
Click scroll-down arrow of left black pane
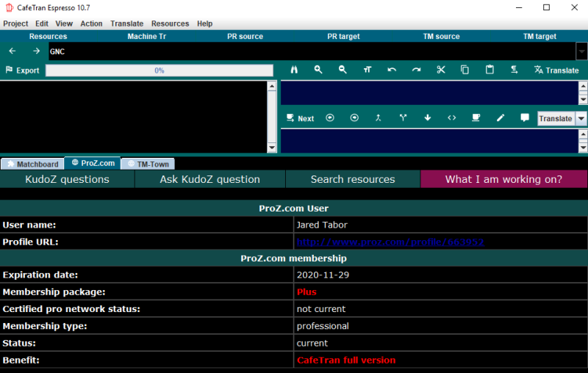(x=272, y=148)
